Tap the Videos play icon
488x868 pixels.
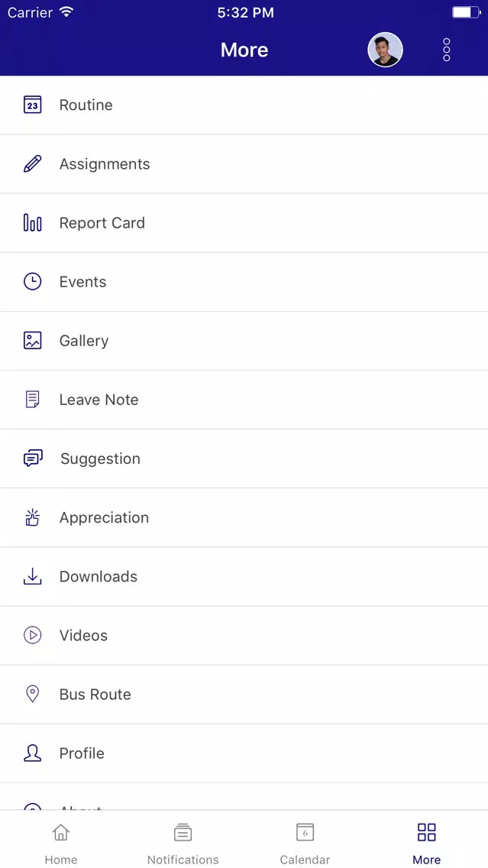pyautogui.click(x=32, y=635)
